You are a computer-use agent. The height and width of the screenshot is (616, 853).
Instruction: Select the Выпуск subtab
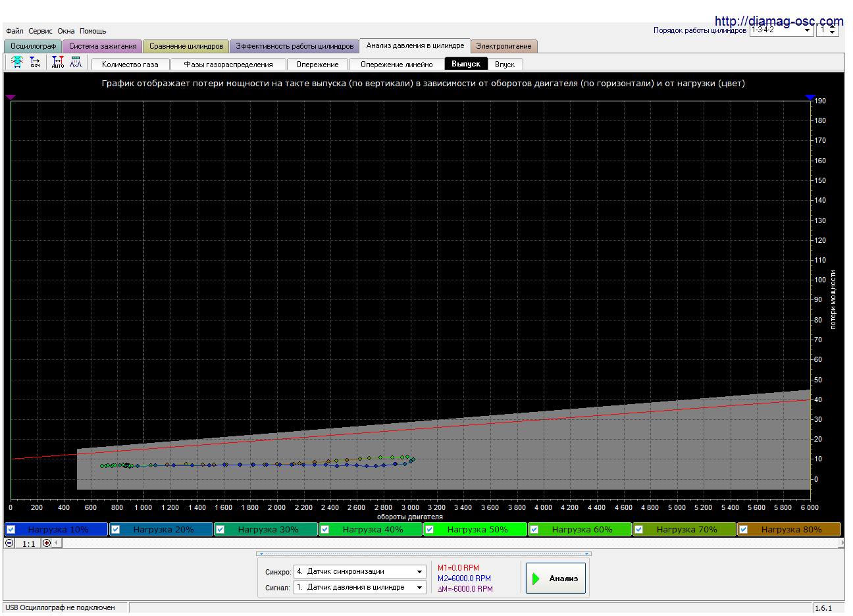(x=466, y=64)
